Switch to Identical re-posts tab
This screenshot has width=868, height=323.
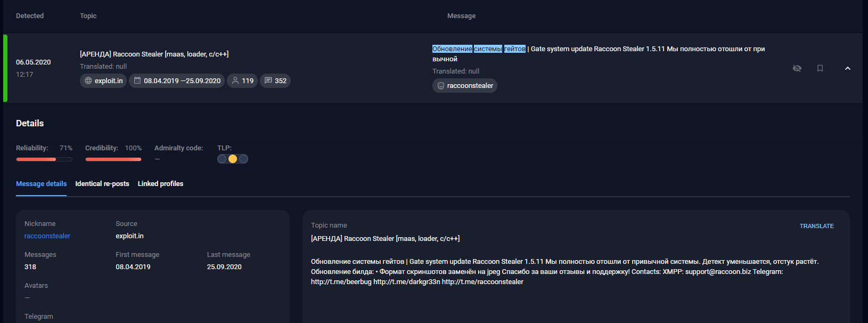(x=102, y=184)
